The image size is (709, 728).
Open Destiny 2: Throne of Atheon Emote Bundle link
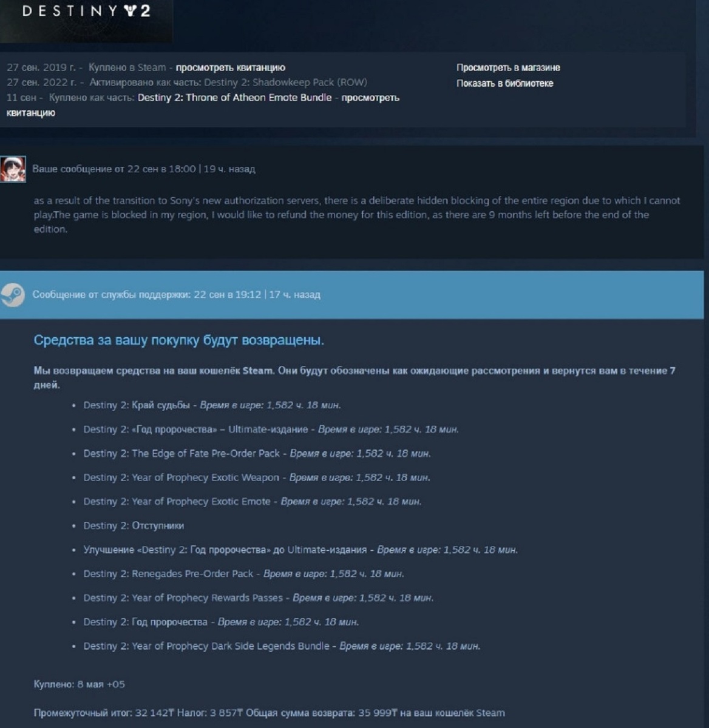[235, 98]
